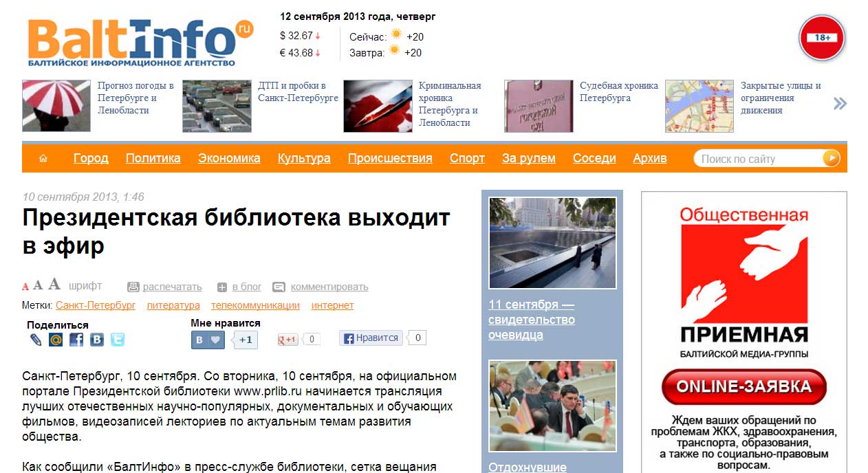The image size is (868, 473).
Task: Click the home icon in the orange navigation bar
Action: coord(43,159)
